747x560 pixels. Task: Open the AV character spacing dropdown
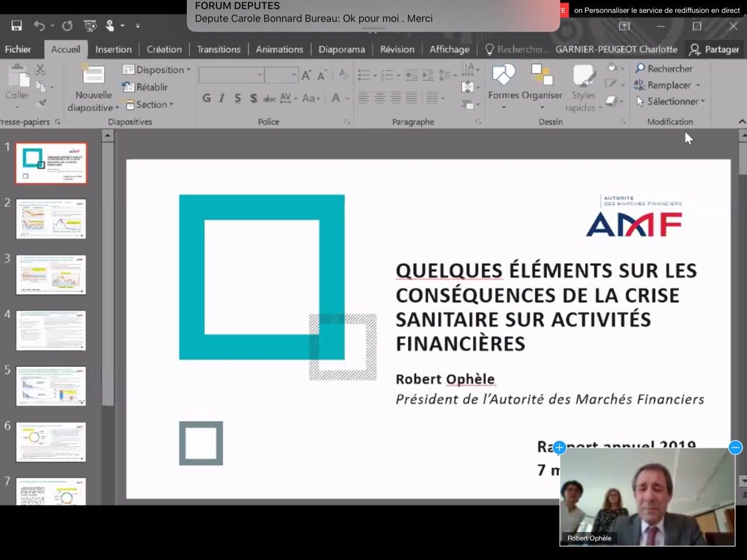click(x=288, y=98)
